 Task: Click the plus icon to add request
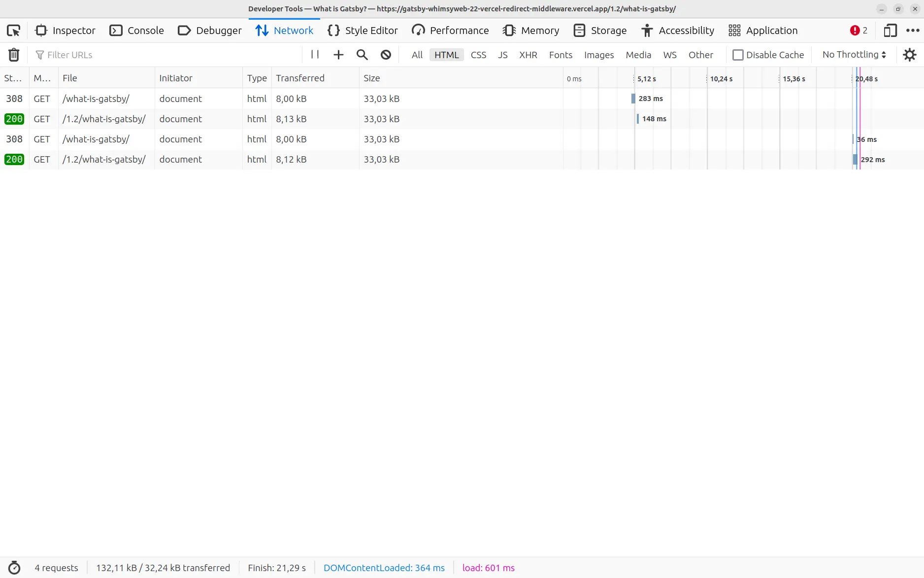338,55
